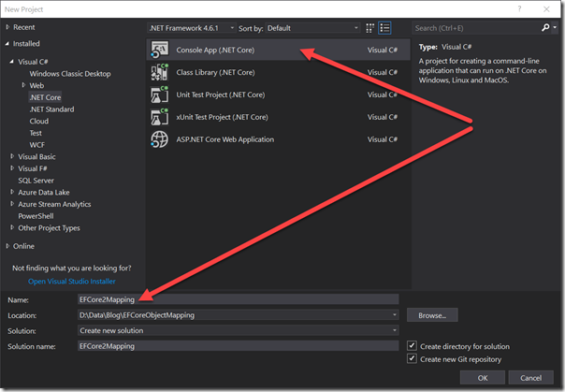This screenshot has width=565, height=392.
Task: Click the project Name input field
Action: coord(239,299)
